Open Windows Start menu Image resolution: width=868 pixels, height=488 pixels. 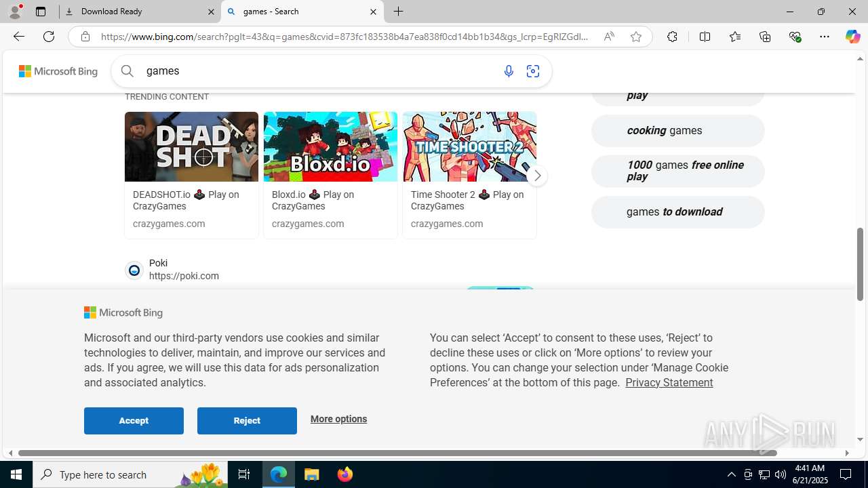[16, 474]
